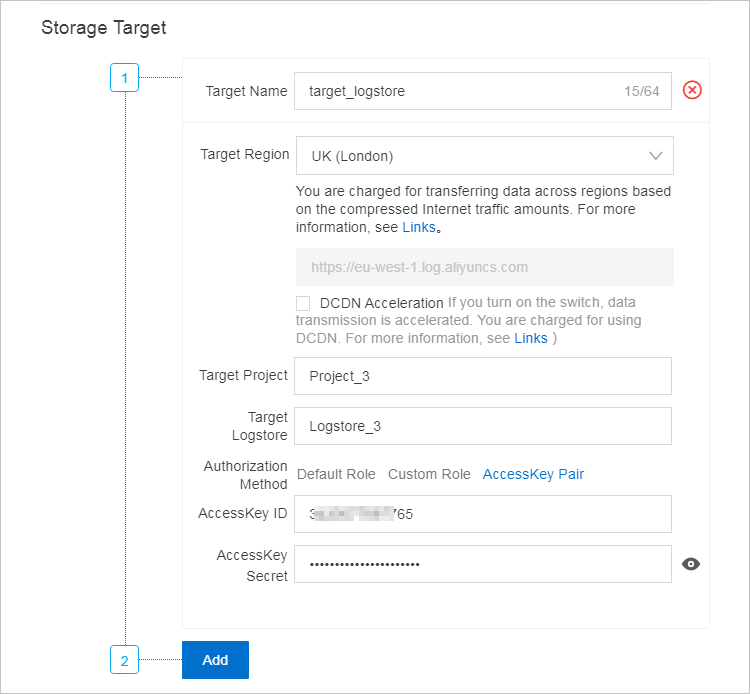Remove the storage target with red X icon
Screen dimensions: 750x694
click(x=692, y=91)
